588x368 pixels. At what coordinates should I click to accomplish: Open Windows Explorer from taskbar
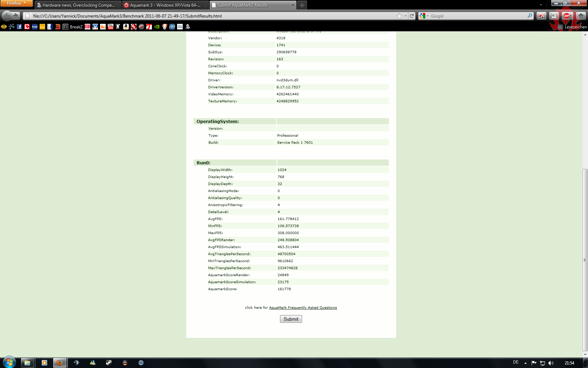[x=27, y=363]
